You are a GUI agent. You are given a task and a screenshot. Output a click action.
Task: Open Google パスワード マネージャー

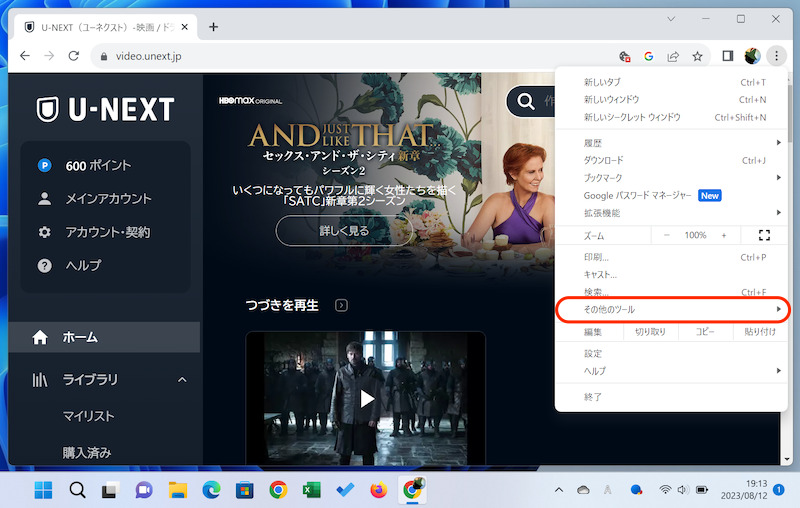point(671,195)
